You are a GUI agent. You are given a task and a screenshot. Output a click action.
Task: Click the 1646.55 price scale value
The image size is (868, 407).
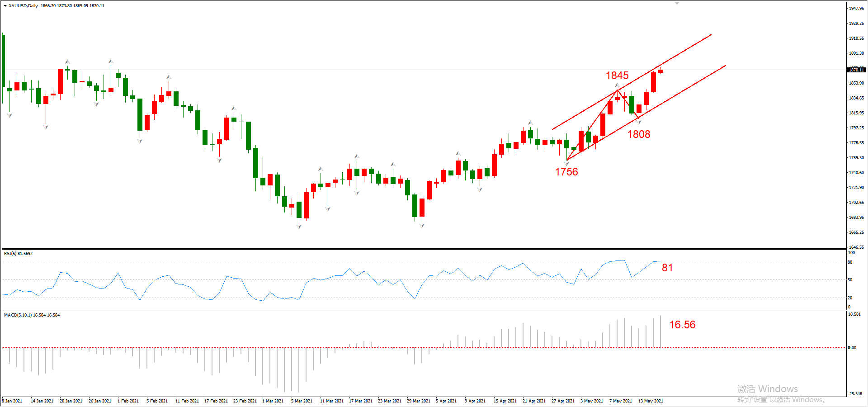(856, 247)
